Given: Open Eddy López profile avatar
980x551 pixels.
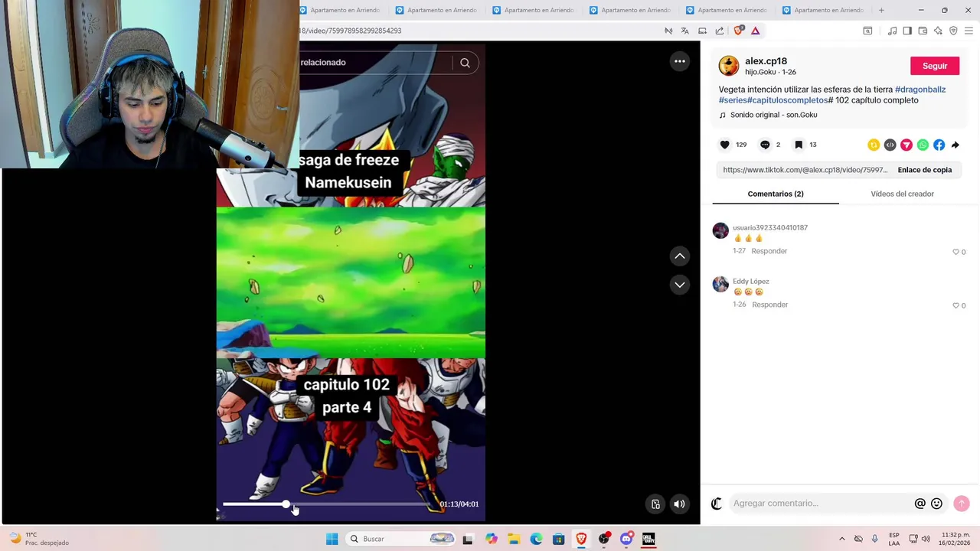Looking at the screenshot, I should 720,285.
